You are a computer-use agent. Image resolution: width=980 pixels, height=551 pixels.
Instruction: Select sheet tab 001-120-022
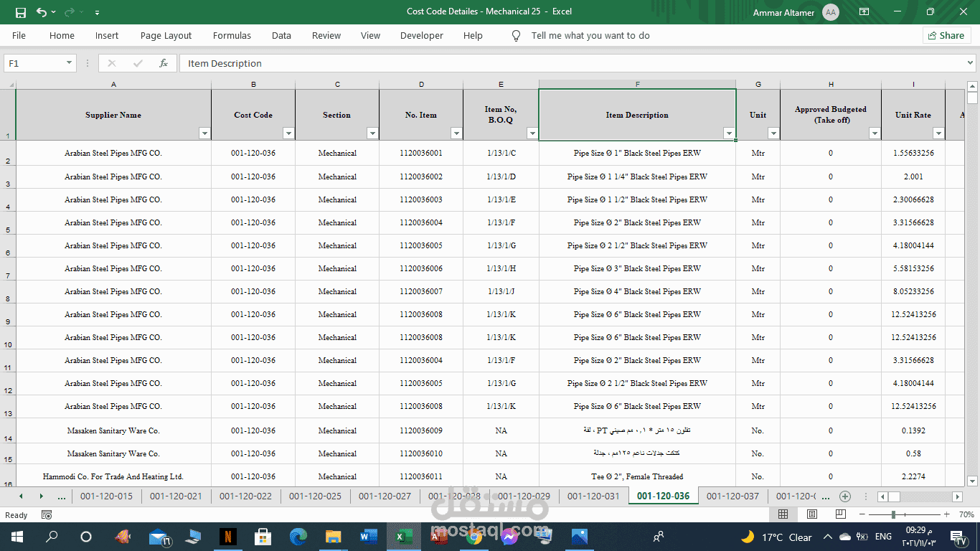(x=245, y=496)
